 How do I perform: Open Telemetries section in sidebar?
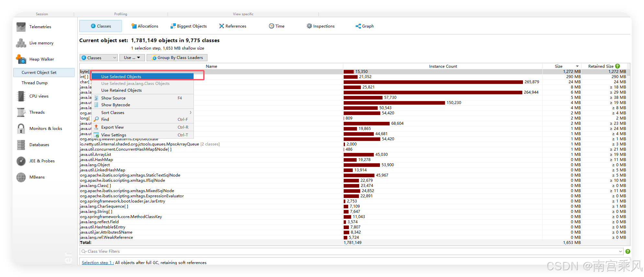point(40,27)
